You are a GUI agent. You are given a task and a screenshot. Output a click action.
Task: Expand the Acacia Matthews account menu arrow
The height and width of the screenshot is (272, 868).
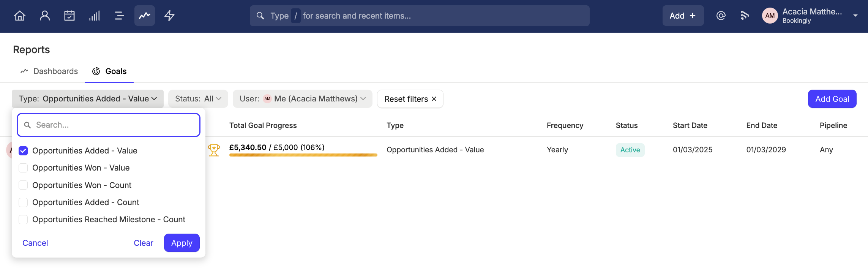[x=855, y=16]
